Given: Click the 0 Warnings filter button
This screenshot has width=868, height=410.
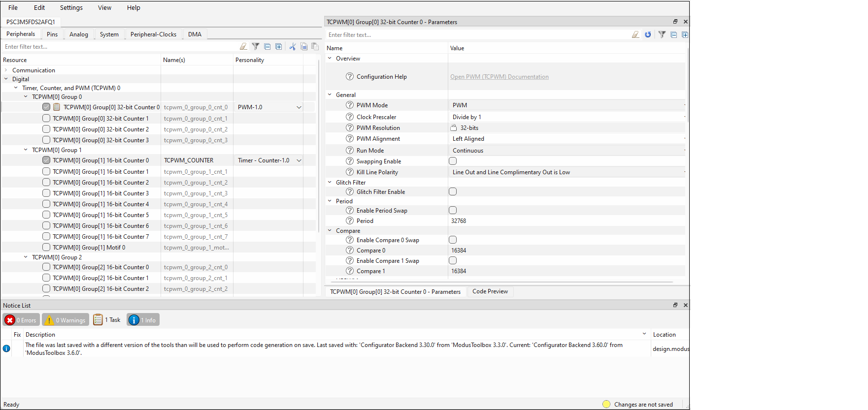Looking at the screenshot, I should pos(66,320).
